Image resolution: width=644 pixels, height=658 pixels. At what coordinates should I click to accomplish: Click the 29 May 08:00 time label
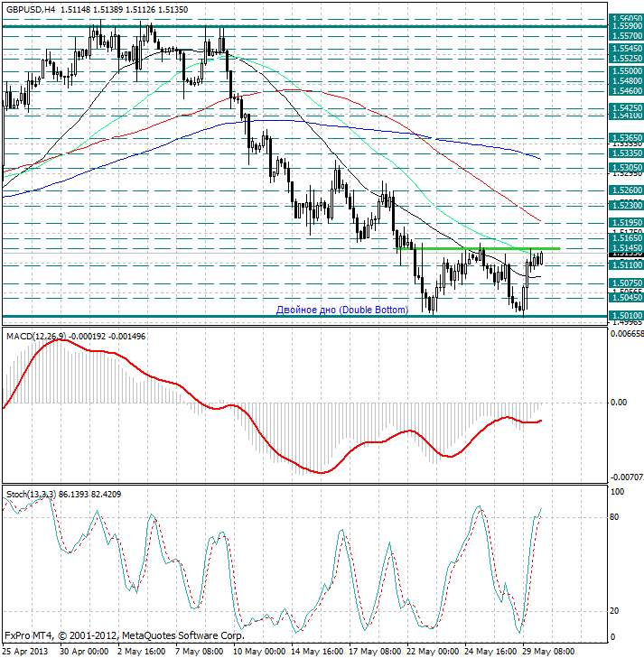548,652
